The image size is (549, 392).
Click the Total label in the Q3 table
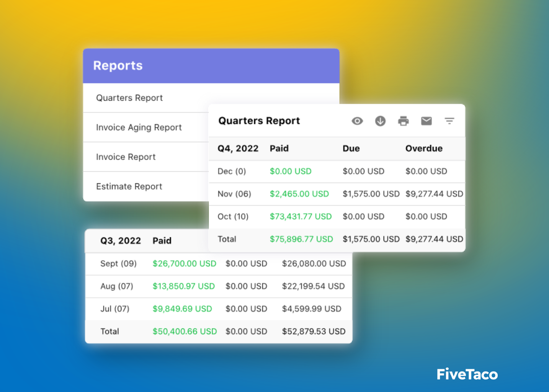[x=110, y=332]
